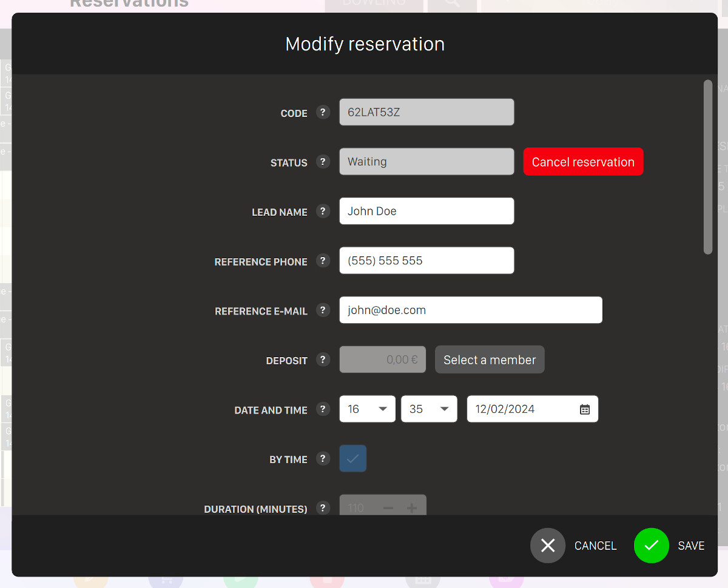Click the help icon next to CODE

click(323, 112)
